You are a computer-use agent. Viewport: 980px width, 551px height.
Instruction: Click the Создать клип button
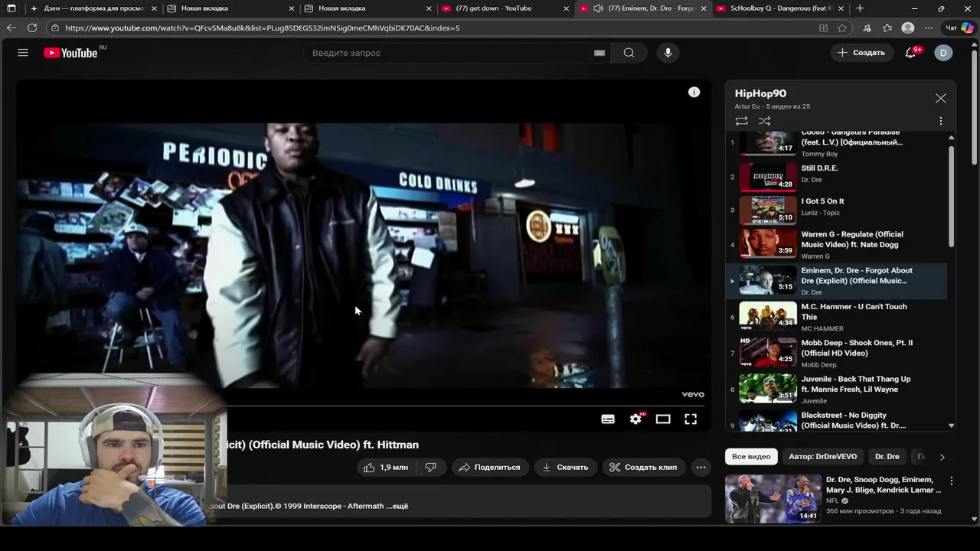pyautogui.click(x=643, y=467)
